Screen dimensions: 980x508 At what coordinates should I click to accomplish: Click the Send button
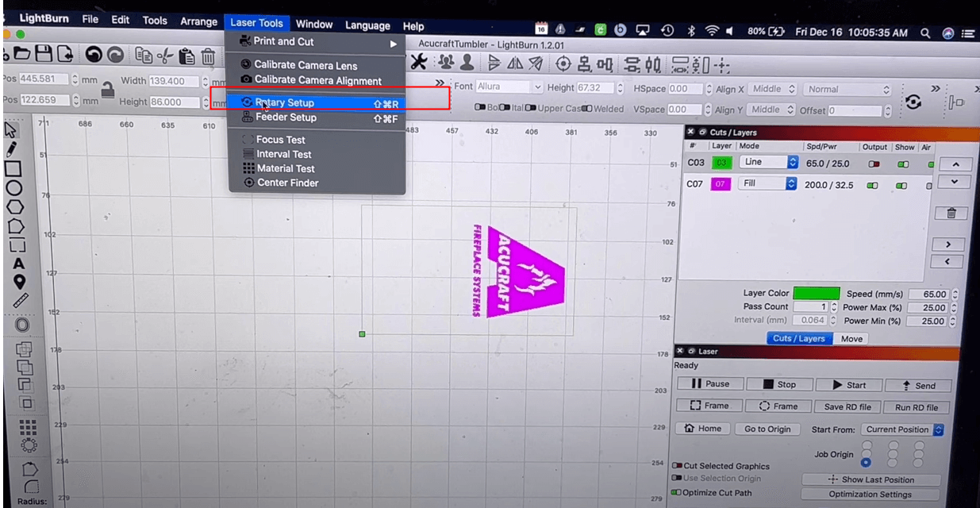pyautogui.click(x=919, y=386)
